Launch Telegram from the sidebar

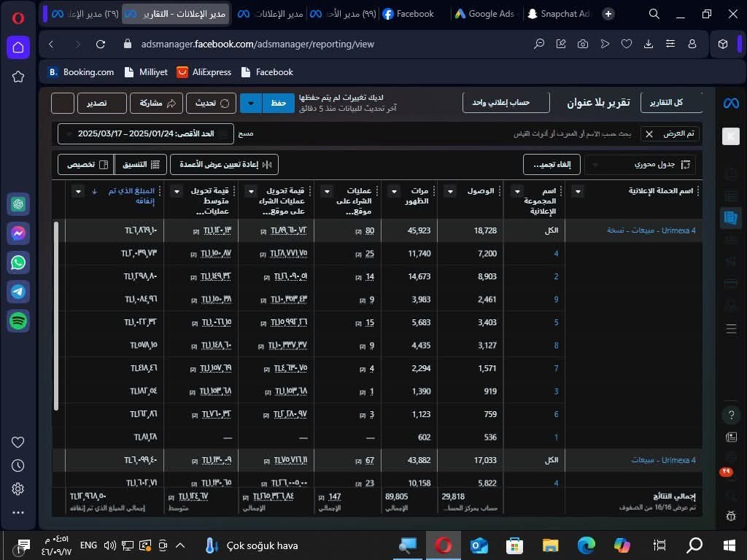click(18, 292)
